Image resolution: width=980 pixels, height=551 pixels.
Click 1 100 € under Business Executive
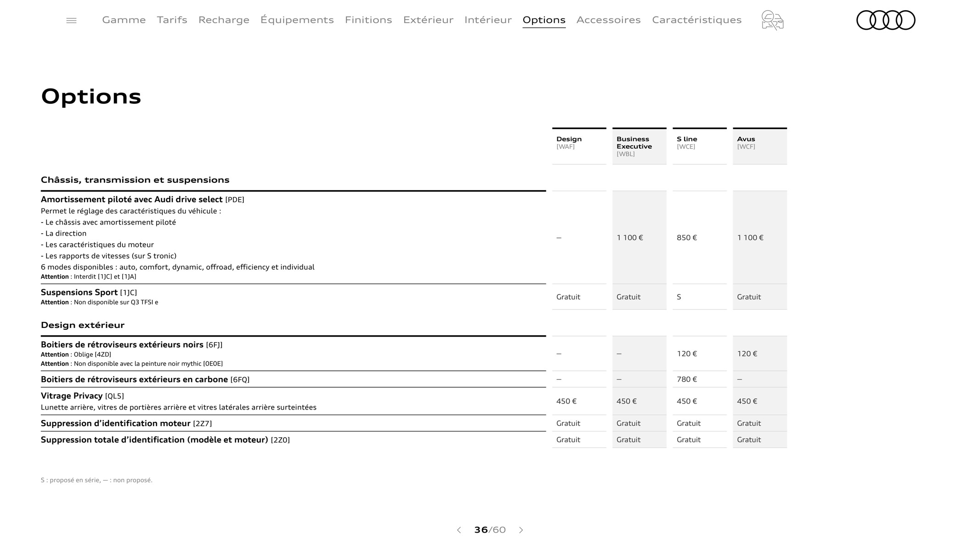click(630, 237)
